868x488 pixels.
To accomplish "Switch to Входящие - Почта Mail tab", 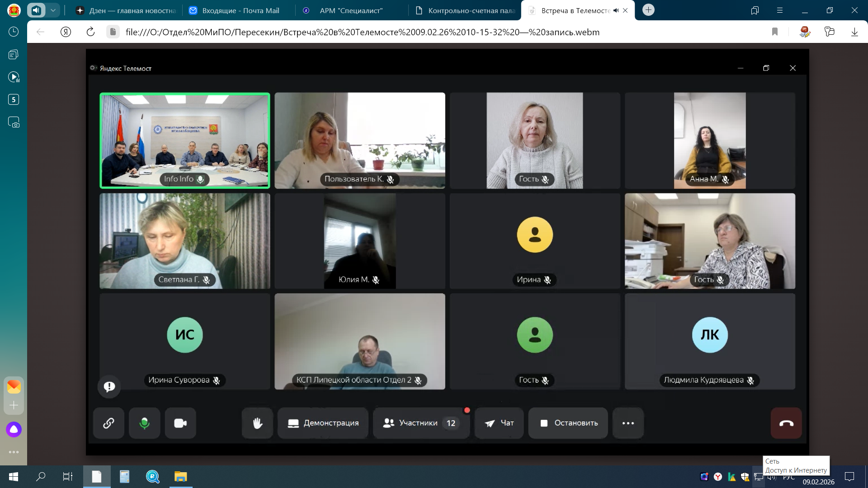I will 240,10.
